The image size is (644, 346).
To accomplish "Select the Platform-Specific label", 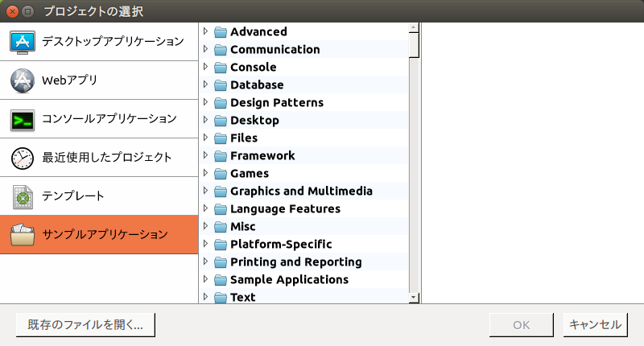I will tap(281, 245).
